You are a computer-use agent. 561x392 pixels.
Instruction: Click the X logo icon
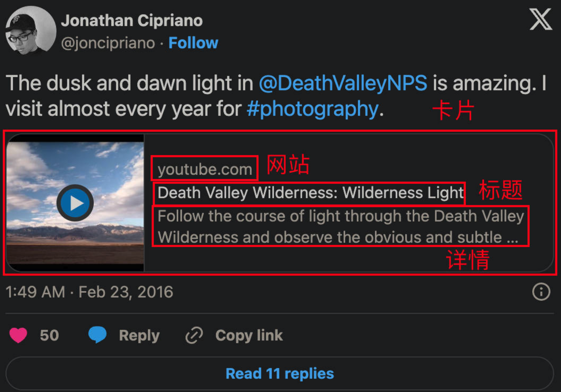pyautogui.click(x=540, y=20)
